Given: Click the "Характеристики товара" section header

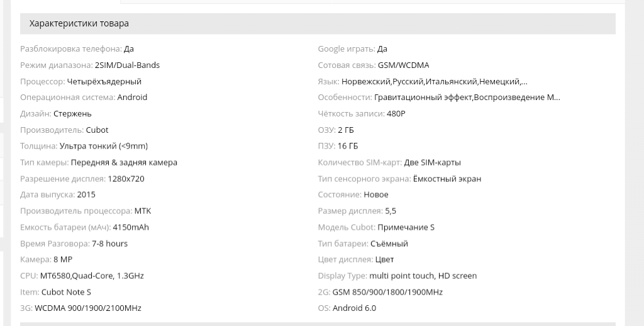Looking at the screenshot, I should [79, 24].
